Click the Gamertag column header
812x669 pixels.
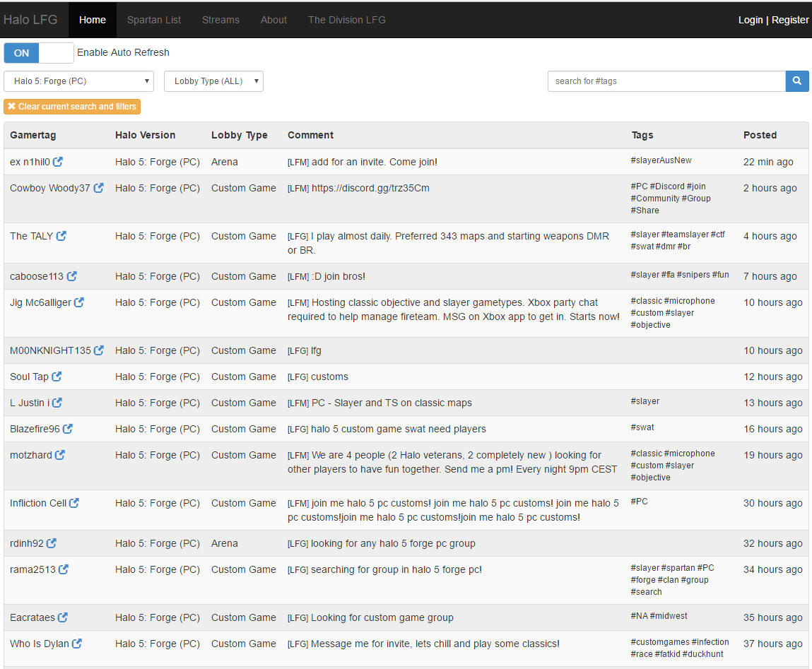tap(33, 135)
